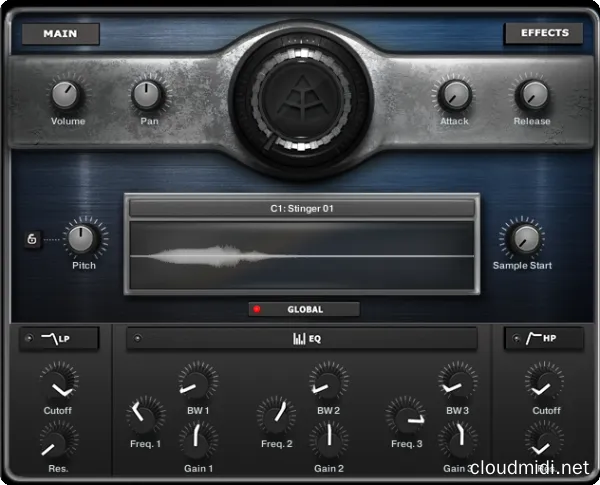Switch to the MAIN tab

coord(60,34)
